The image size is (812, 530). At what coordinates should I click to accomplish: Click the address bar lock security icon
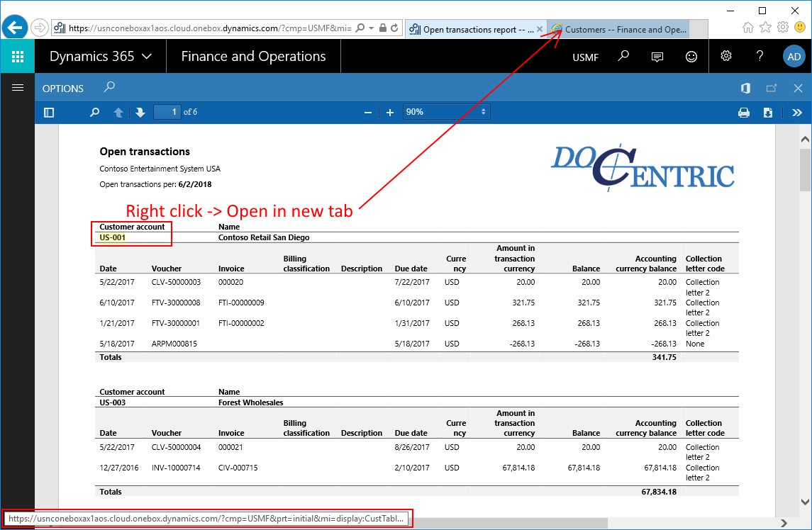coord(383,28)
